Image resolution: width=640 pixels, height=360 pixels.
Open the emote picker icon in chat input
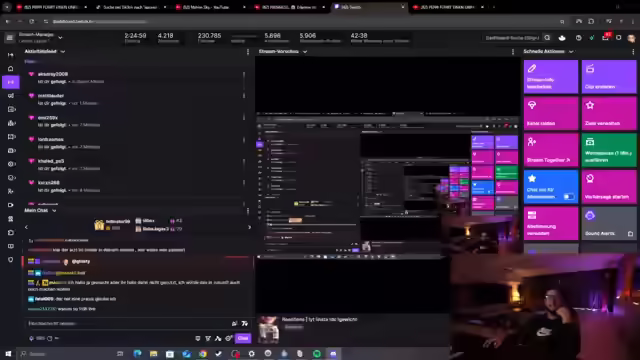244,324
